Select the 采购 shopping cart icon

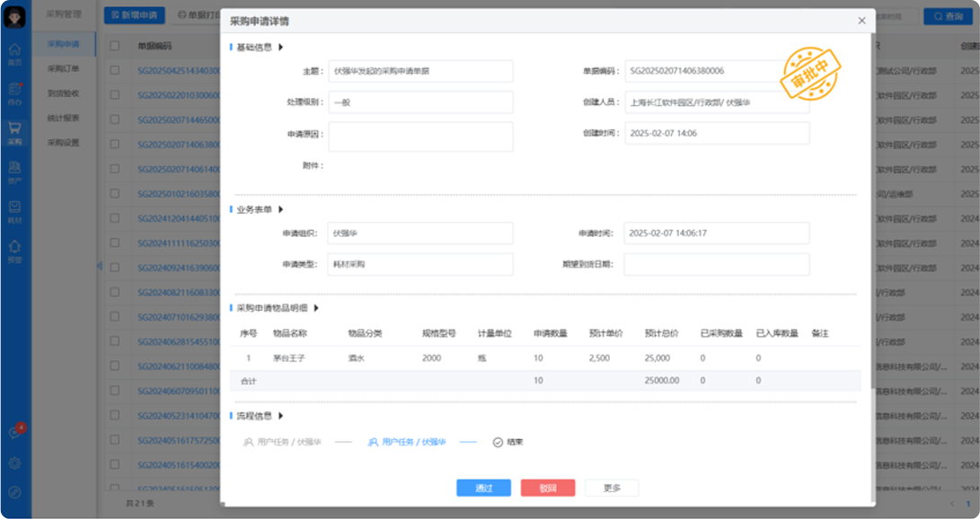click(14, 131)
